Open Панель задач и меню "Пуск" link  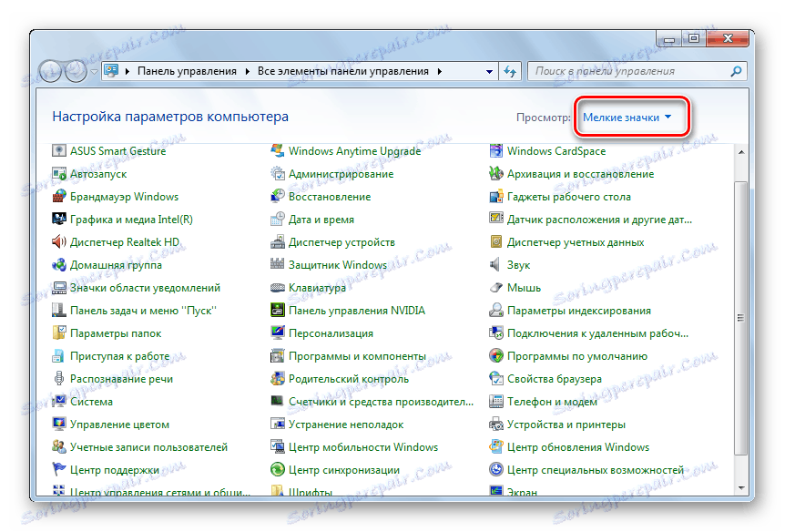coord(143,311)
